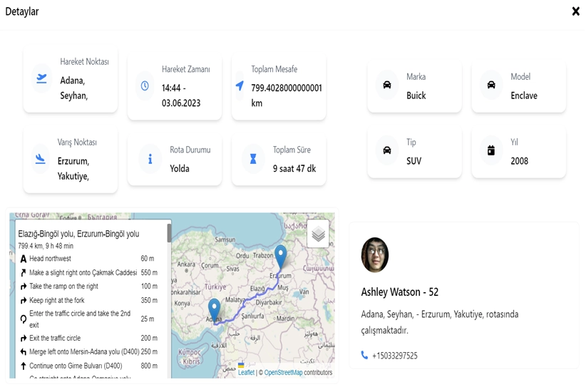Open the OpenStreetMap link

[x=283, y=373]
